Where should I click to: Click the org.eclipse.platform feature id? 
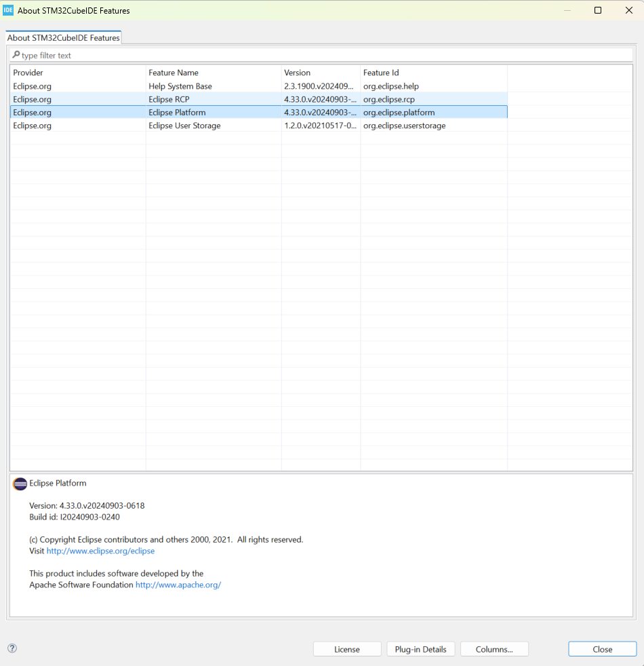[399, 113]
